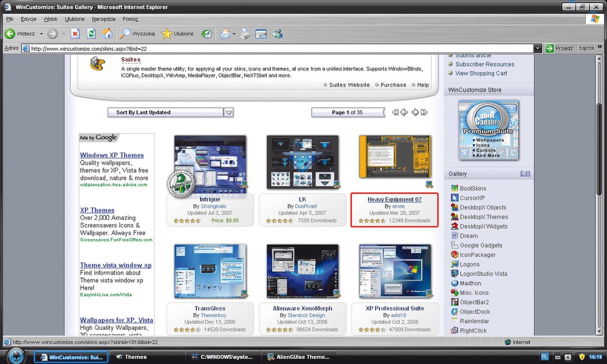Switch to the AlienGUIse Theme taskbar button

299,357
